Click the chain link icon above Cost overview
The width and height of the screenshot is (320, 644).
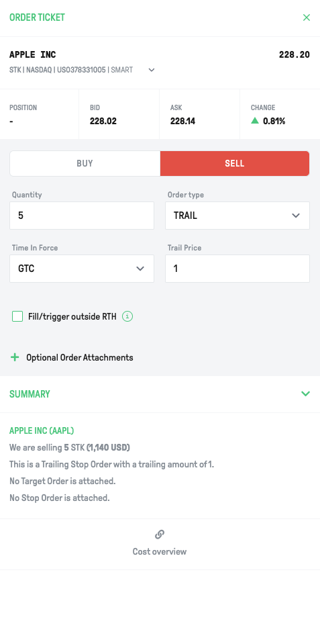pos(160,535)
